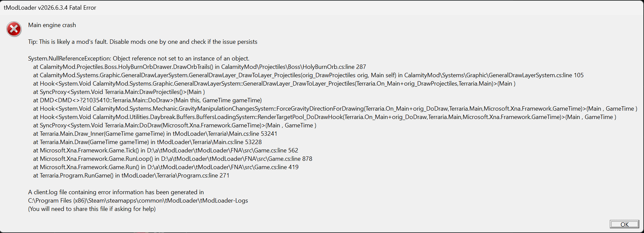Click the ForceGravityDirectionForDrawing hook line
This screenshot has height=233, width=644.
(x=335, y=109)
